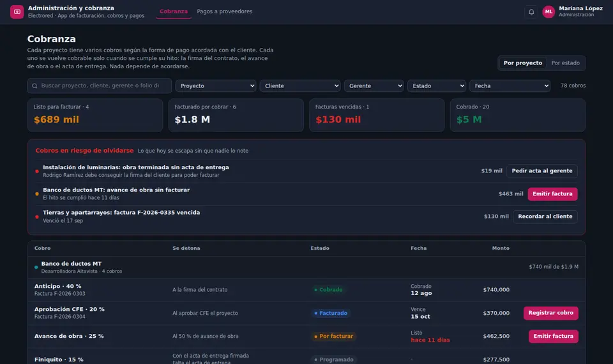This screenshot has width=613, height=364.
Task: Open the Cliente filter dropdown
Action: (300, 86)
